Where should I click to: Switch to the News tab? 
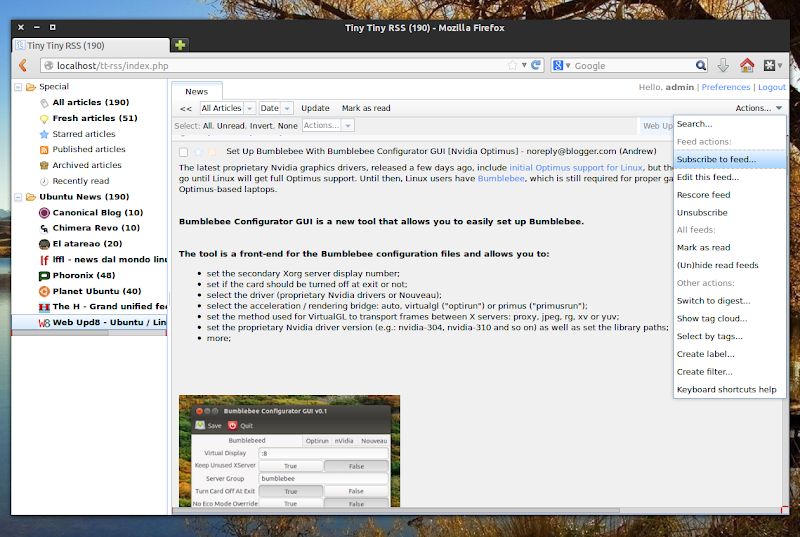(197, 91)
